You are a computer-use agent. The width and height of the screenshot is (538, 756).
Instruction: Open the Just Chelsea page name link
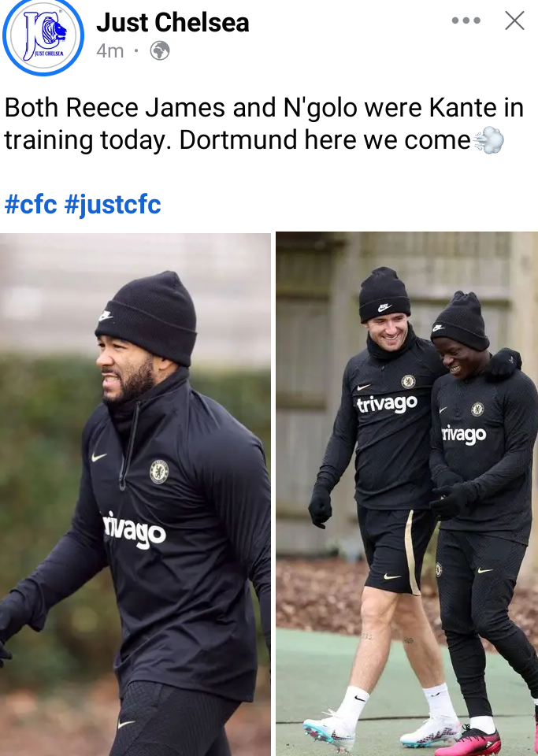[173, 22]
